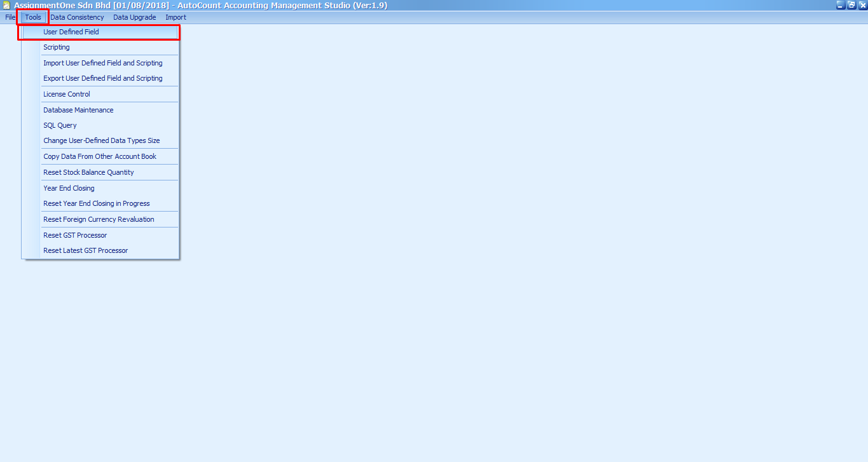
Task: Restore down the application window
Action: click(851, 5)
